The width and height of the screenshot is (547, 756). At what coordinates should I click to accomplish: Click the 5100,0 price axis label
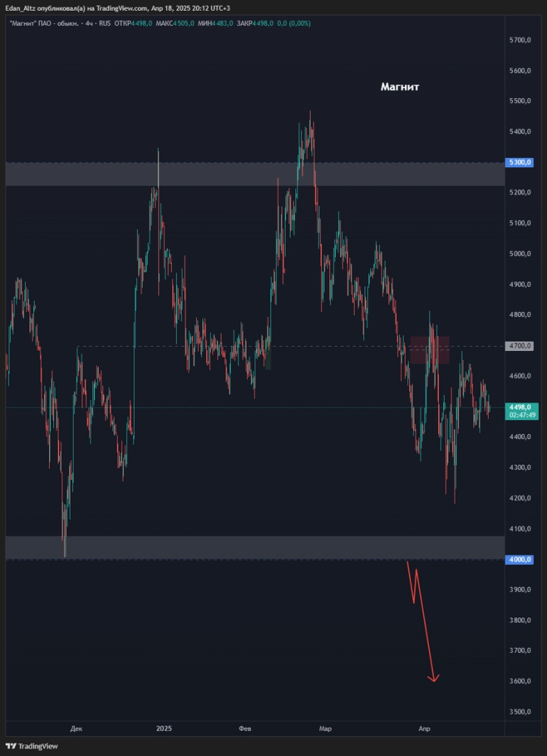[x=520, y=223]
